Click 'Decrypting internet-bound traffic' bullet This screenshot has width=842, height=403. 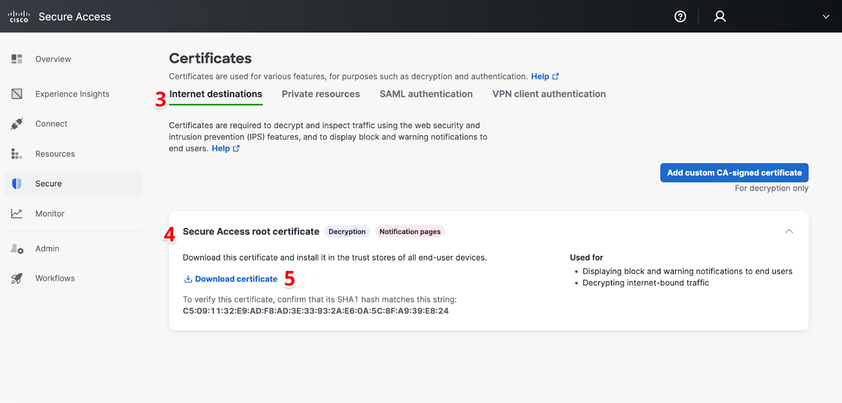tap(645, 283)
